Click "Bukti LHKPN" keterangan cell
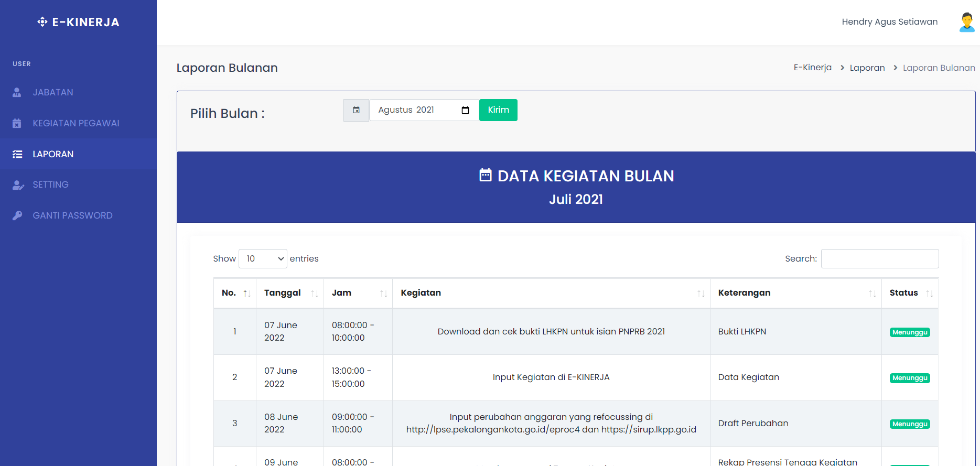Screen dimensions: 980x466 pyautogui.click(x=795, y=331)
